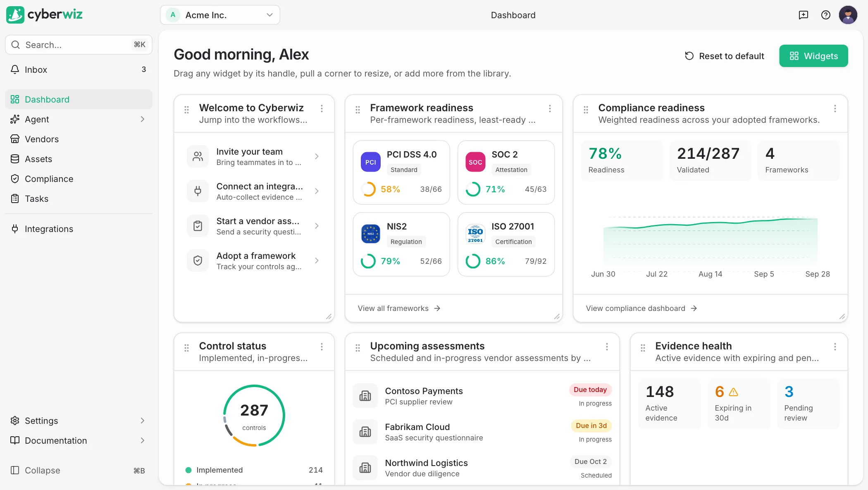Grab the Evidence health widget drag handle

click(x=643, y=348)
